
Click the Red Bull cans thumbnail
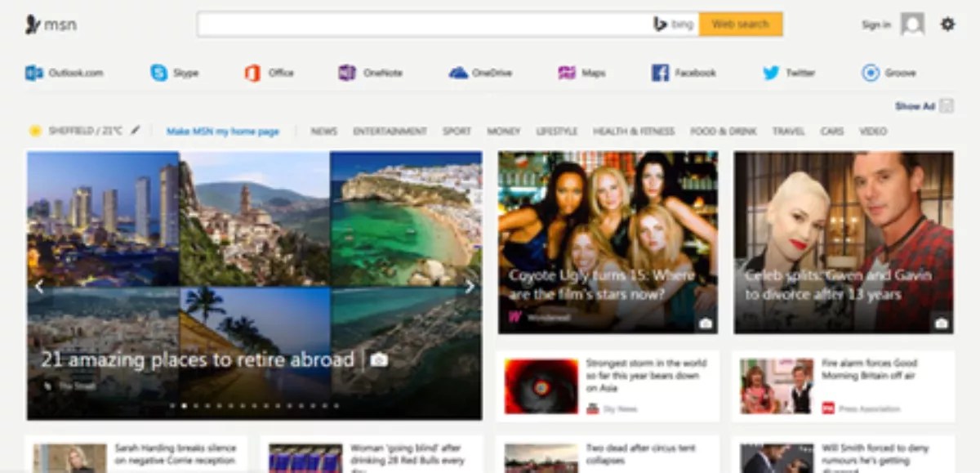305,458
